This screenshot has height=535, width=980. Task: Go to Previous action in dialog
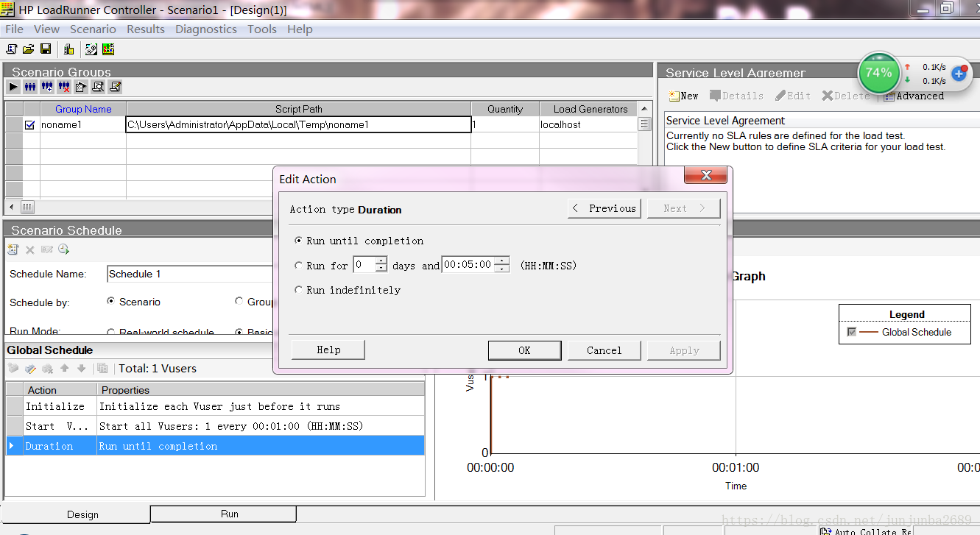tap(604, 208)
